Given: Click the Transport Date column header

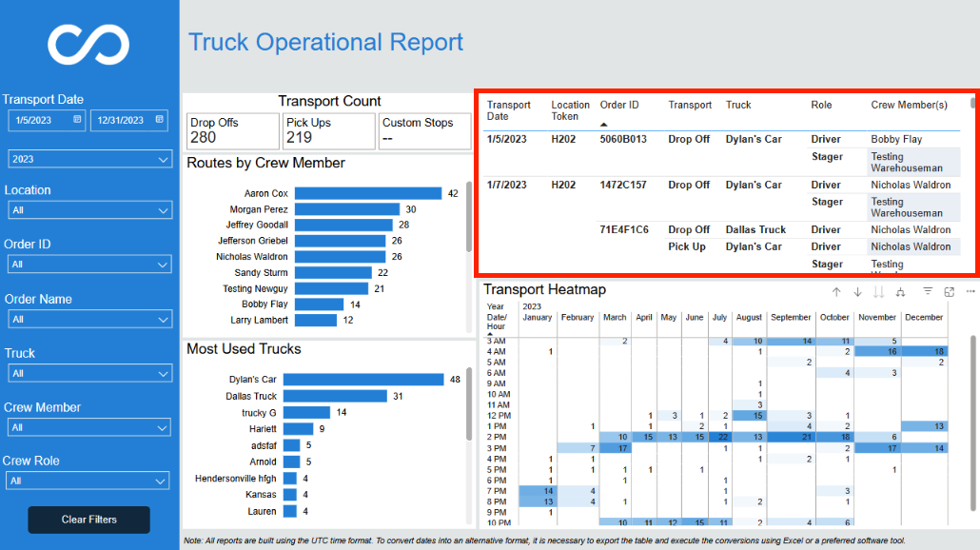Looking at the screenshot, I should tap(509, 110).
